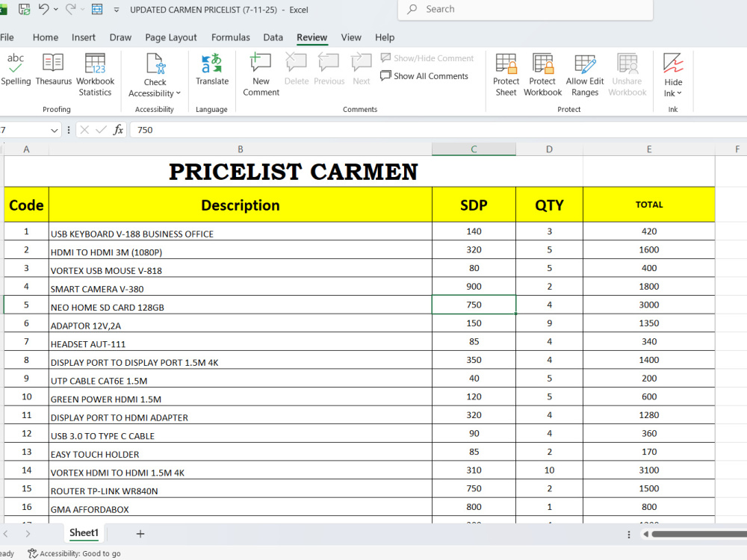Screen dimensions: 747x560
Task: Switch to the Data tab
Action: (x=273, y=37)
